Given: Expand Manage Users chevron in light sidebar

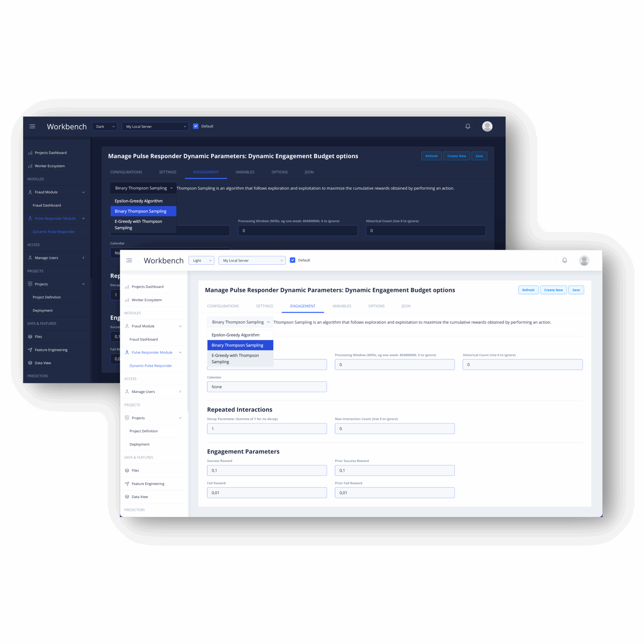Looking at the screenshot, I should (x=180, y=392).
